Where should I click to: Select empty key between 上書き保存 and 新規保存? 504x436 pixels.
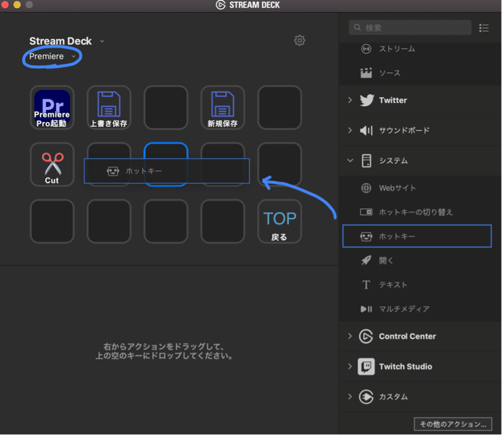(166, 108)
